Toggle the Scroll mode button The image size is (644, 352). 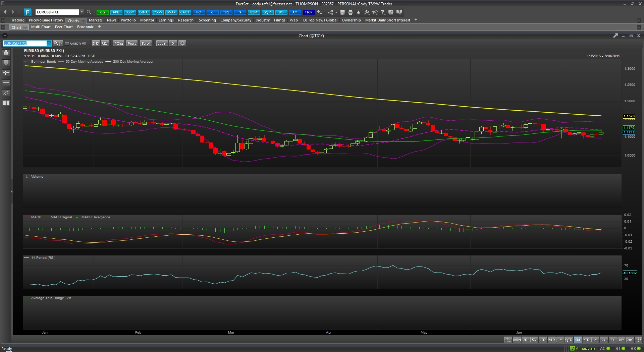point(146,43)
